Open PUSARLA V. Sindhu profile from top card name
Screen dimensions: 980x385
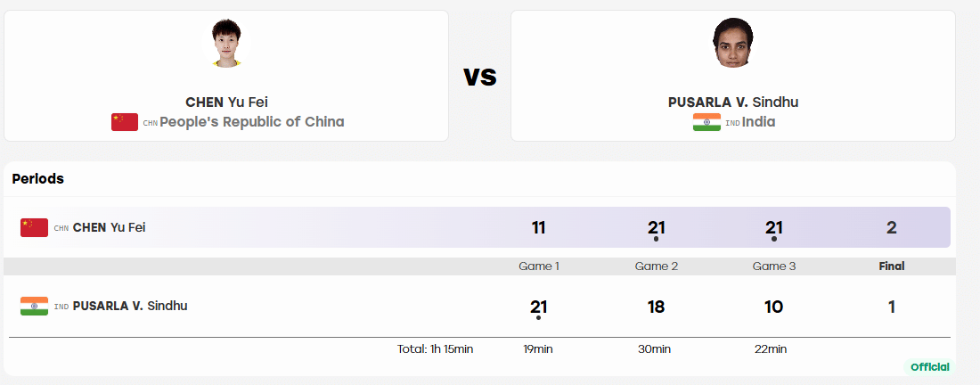click(733, 102)
